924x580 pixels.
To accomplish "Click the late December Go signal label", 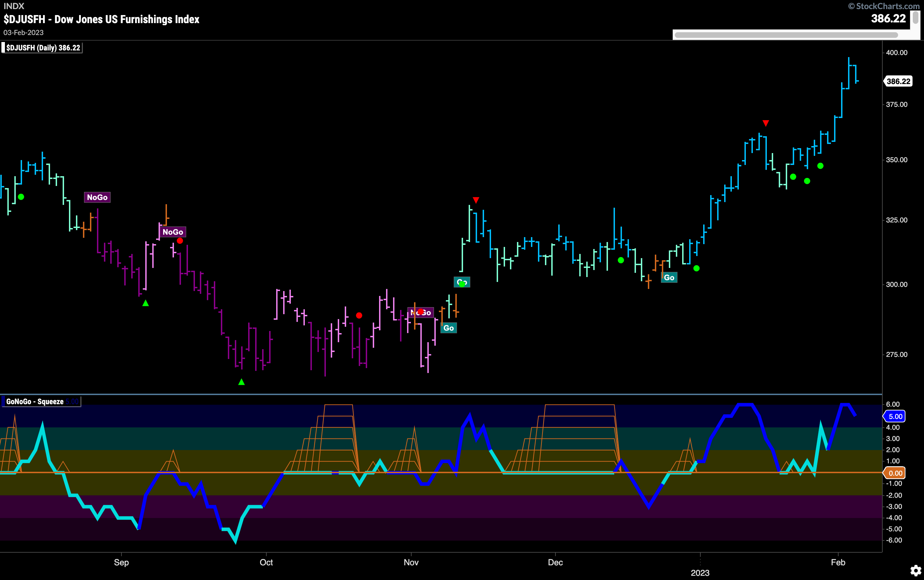I will (x=669, y=278).
